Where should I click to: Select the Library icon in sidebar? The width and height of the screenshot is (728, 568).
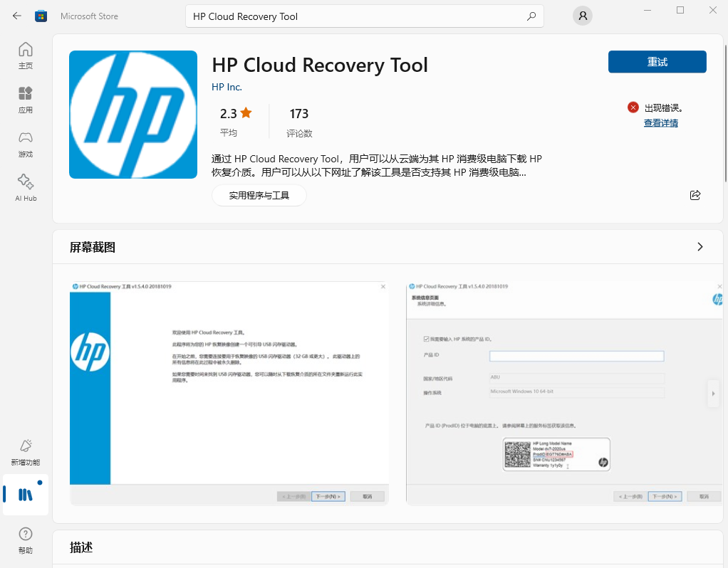click(25, 493)
